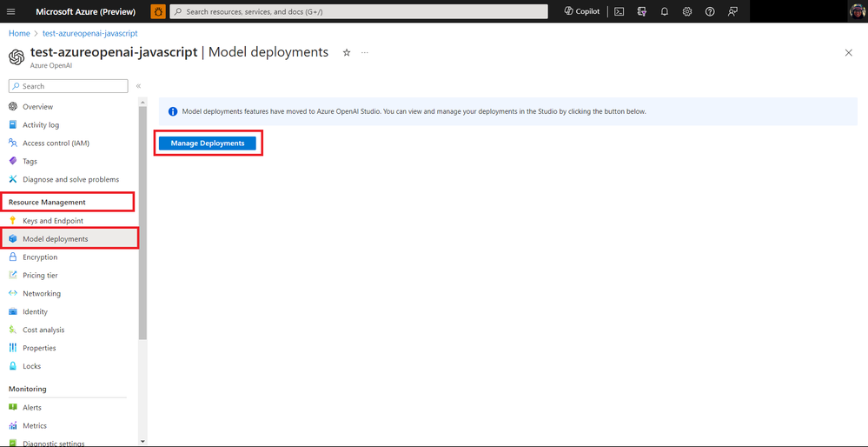868x447 pixels.
Task: Open the more options ellipsis
Action: [365, 53]
